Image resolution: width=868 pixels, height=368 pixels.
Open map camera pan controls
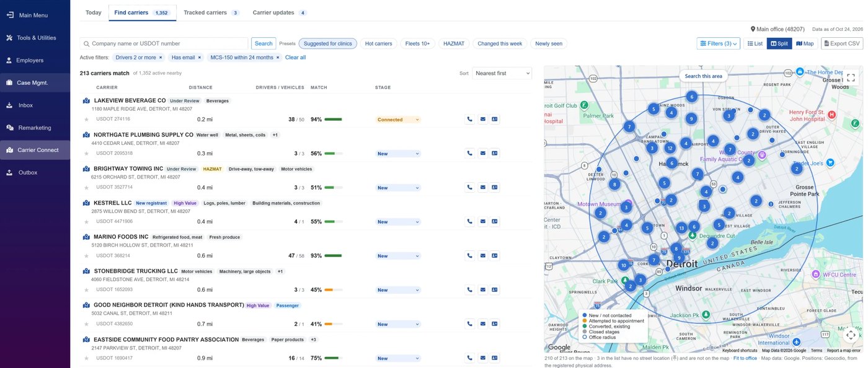click(851, 335)
